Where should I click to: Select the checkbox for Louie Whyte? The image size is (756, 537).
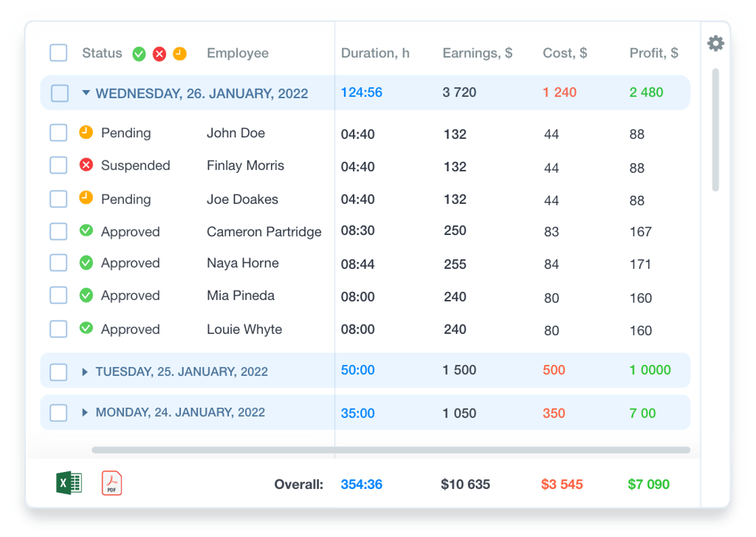58,329
